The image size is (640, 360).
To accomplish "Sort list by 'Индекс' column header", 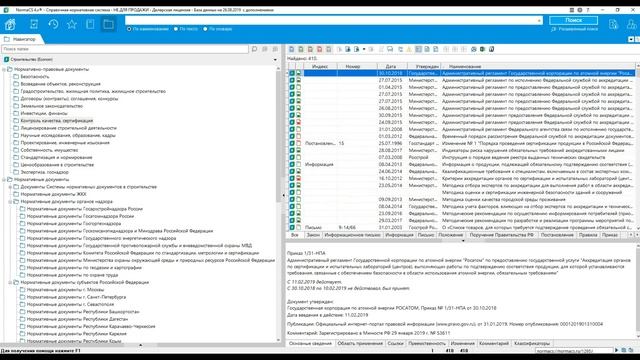I will 320,66.
